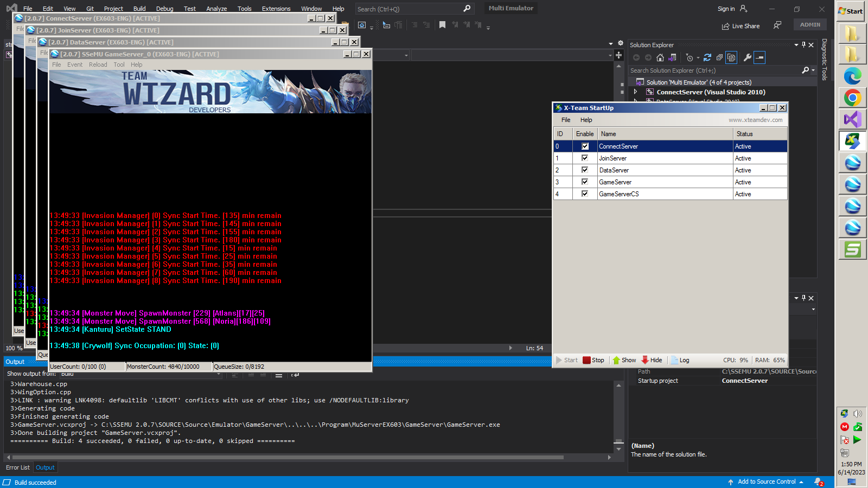The image size is (868, 488).
Task: Click the Windows Start button
Action: (851, 11)
